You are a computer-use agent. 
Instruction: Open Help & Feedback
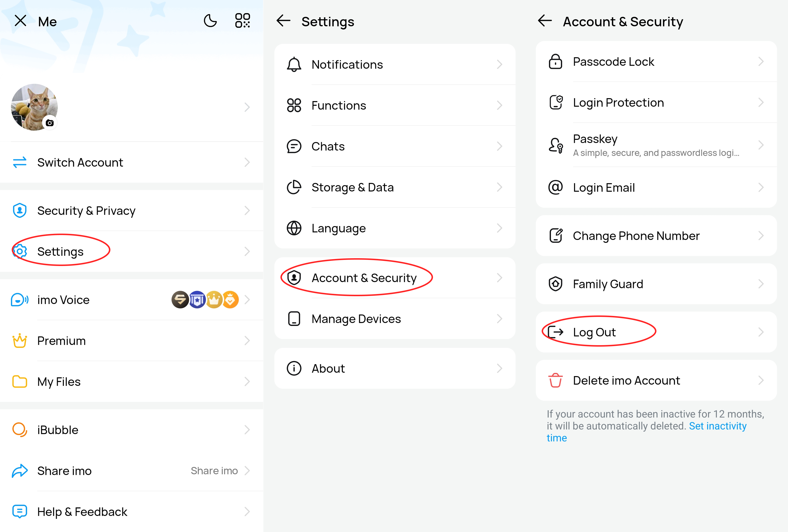tap(132, 512)
